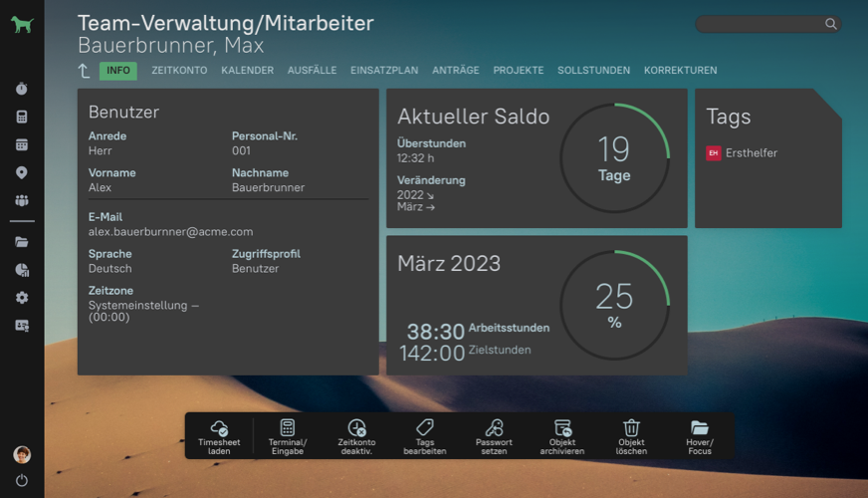Click the Tags card heading

point(729,117)
